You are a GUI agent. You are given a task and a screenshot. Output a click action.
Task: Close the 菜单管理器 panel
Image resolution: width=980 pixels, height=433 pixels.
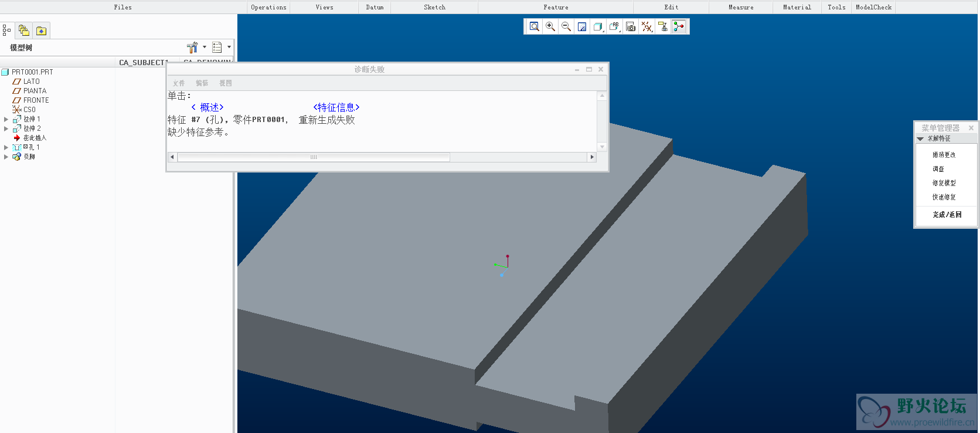click(x=971, y=128)
